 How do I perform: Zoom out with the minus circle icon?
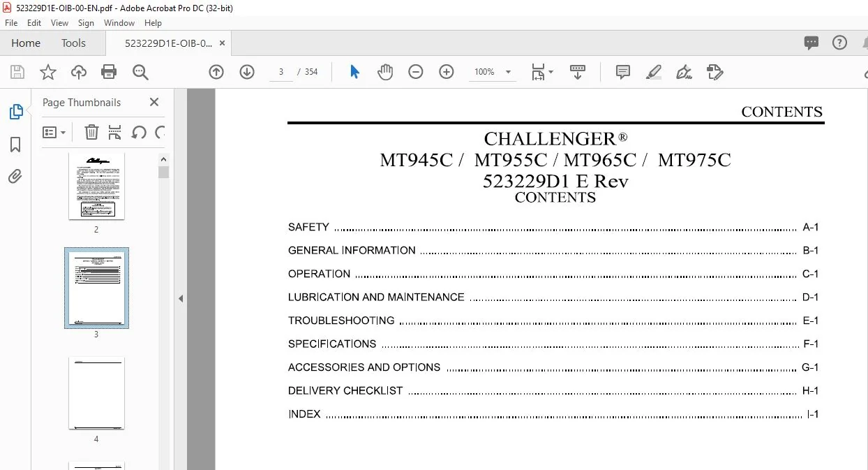[416, 72]
